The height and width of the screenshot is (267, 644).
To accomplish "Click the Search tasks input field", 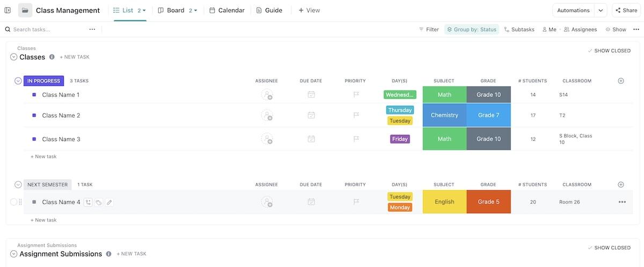I will pyautogui.click(x=46, y=30).
